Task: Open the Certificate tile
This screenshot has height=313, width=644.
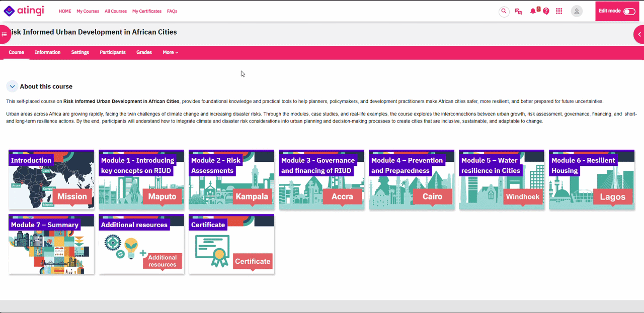Action: click(231, 244)
